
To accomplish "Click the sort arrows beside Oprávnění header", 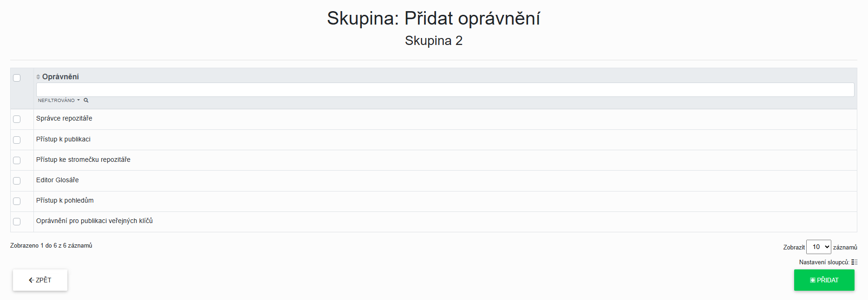I will [38, 77].
